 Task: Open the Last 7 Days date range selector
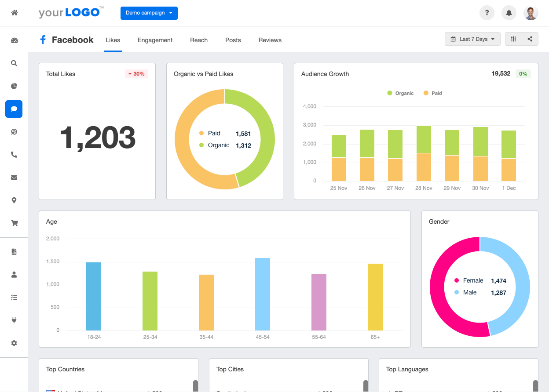[x=472, y=39]
